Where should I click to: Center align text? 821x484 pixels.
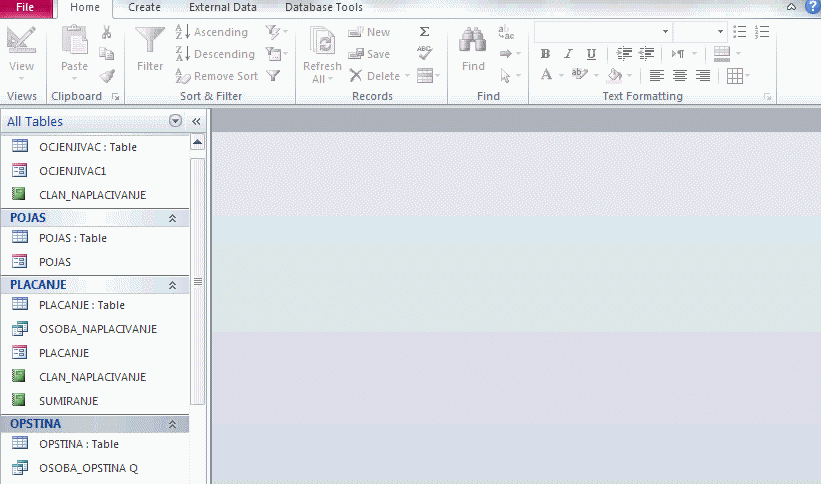coord(680,76)
